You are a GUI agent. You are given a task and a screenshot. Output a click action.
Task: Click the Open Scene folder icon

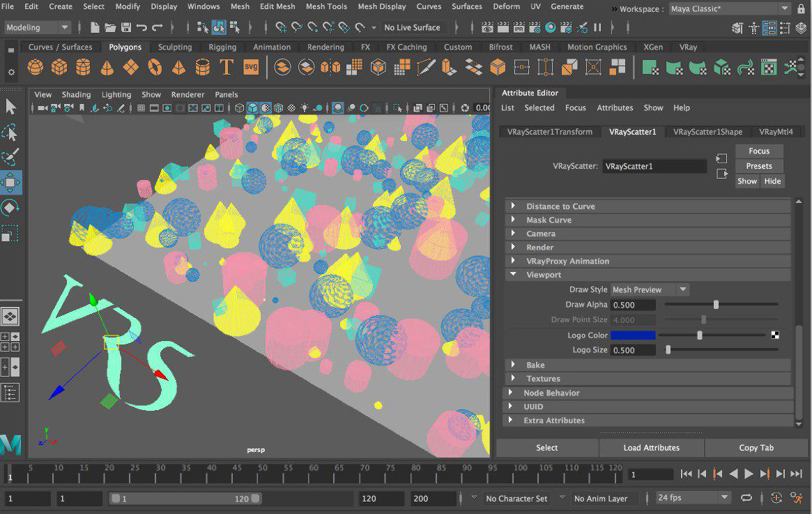point(110,27)
